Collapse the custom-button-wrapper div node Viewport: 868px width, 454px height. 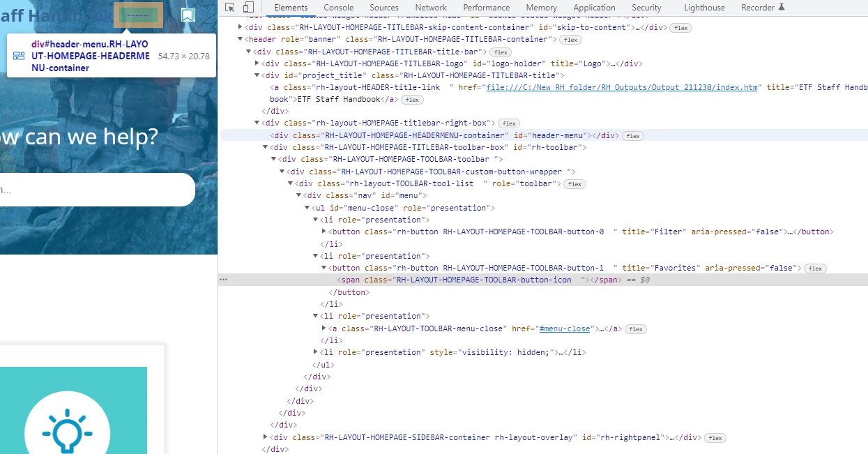[x=282, y=172]
